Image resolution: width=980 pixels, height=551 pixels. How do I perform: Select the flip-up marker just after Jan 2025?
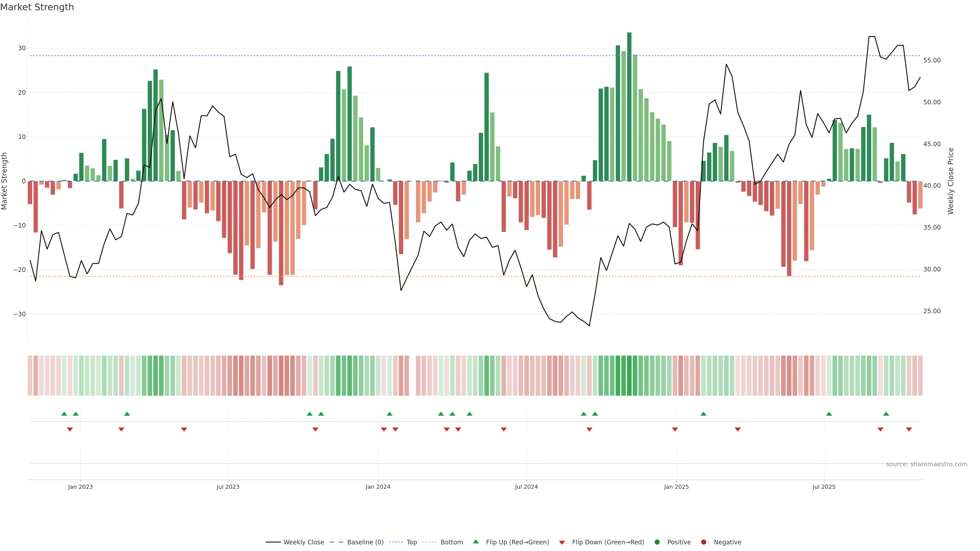703,414
